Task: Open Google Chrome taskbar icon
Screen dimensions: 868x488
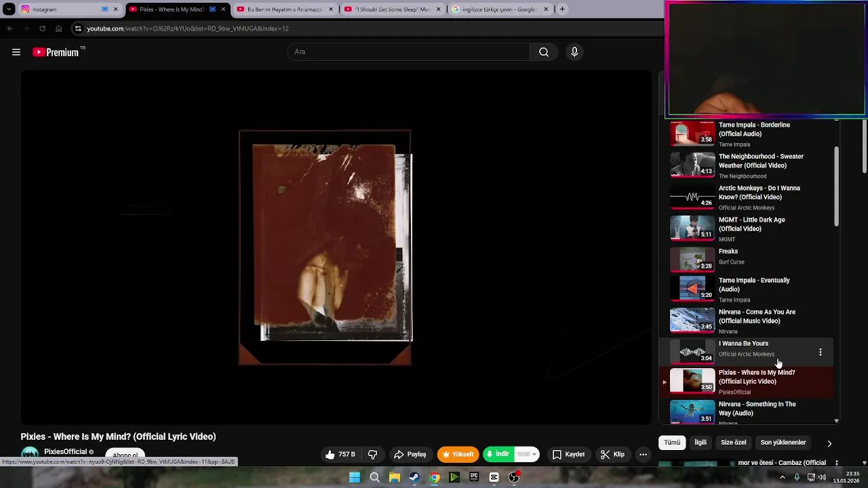Action: click(435, 477)
